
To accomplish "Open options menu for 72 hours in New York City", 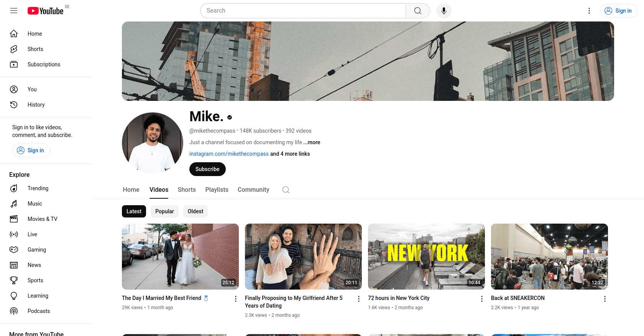I will pos(482,299).
